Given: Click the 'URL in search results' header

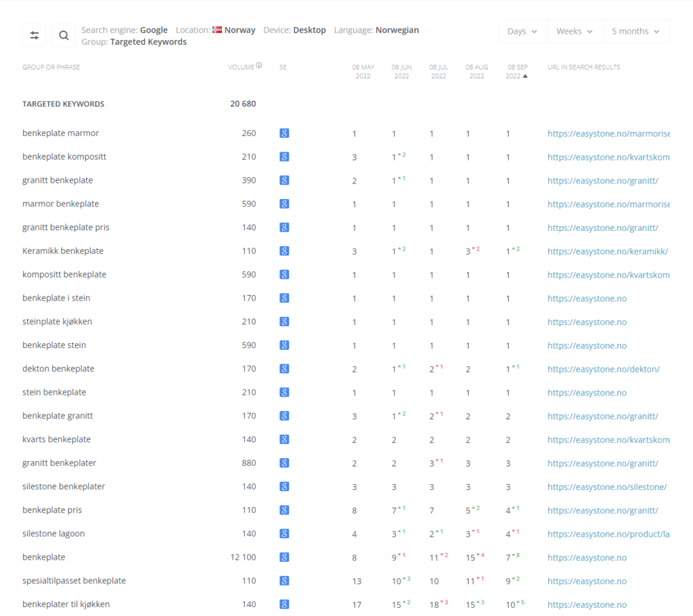Looking at the screenshot, I should (x=584, y=67).
